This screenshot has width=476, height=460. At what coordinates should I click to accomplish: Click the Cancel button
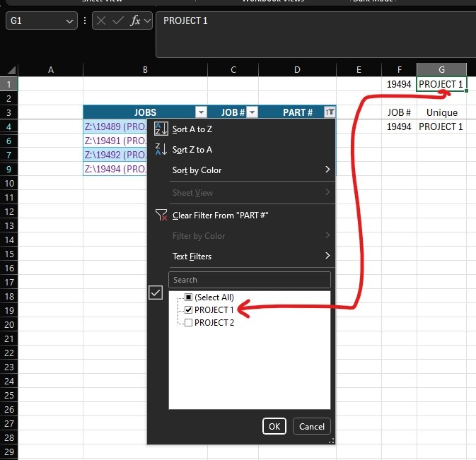[312, 426]
